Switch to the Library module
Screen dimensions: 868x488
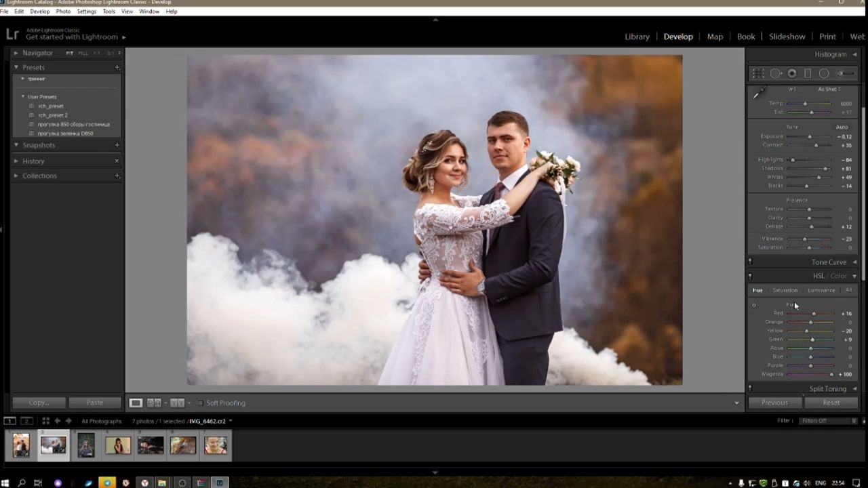pyautogui.click(x=637, y=37)
